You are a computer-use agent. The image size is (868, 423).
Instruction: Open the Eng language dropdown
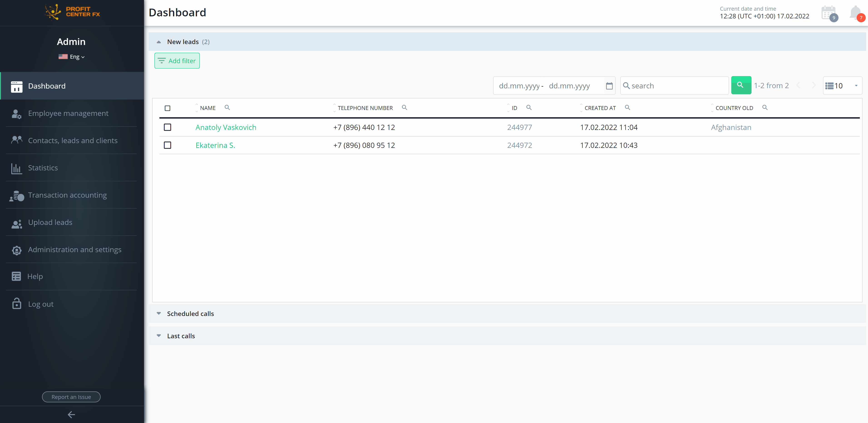(77, 57)
